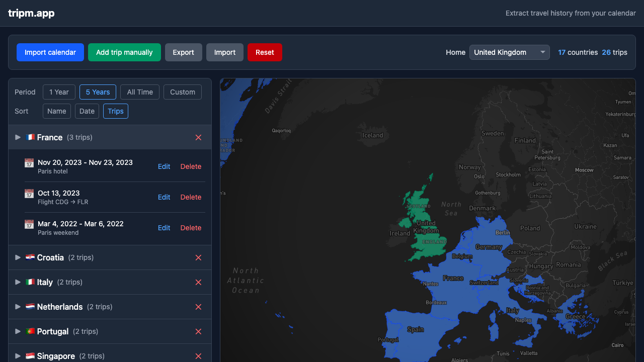Expand the Croatia trips row
The image size is (644, 362).
coord(18,257)
